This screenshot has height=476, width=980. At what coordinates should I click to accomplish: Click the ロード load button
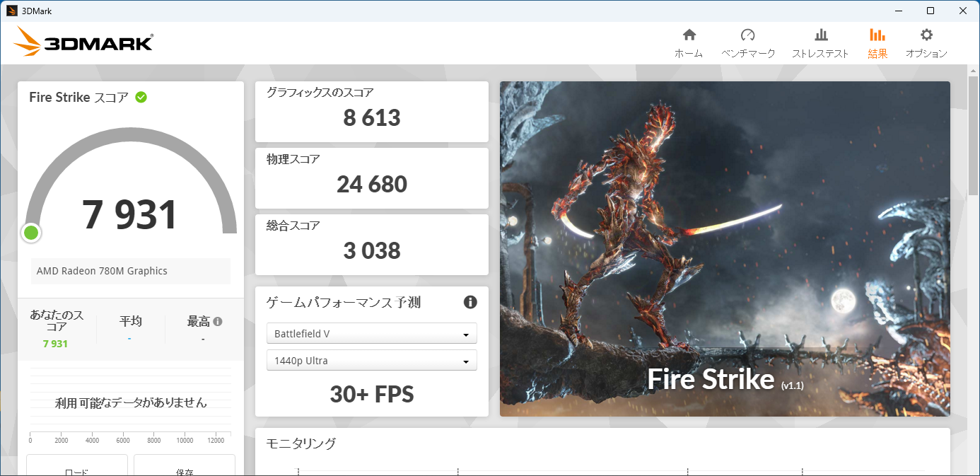tap(77, 465)
